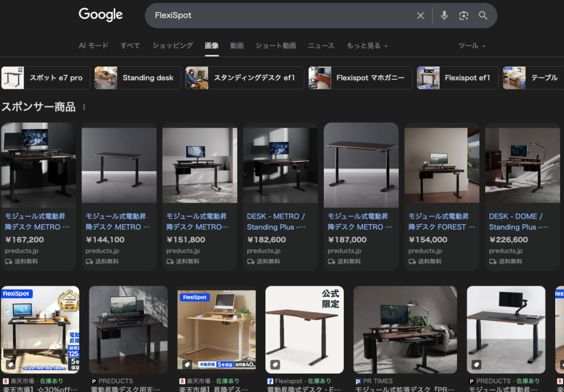Expand the もっと見る dropdown

pyautogui.click(x=367, y=46)
